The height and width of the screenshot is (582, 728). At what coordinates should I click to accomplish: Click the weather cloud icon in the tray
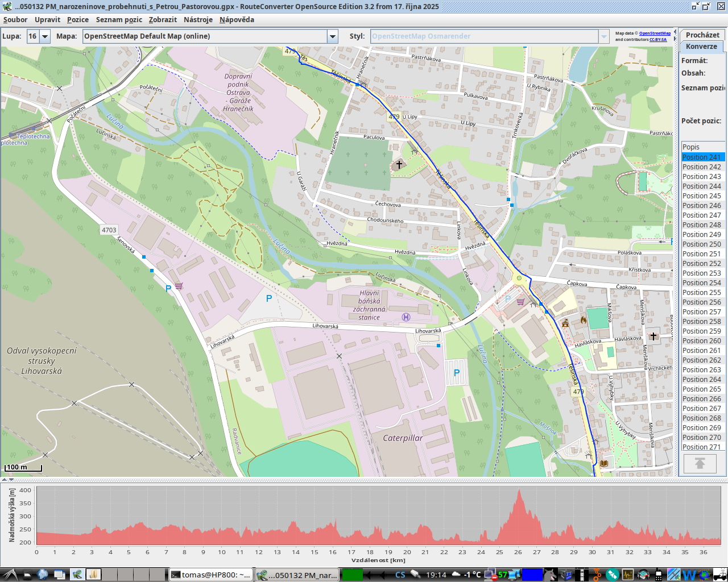tap(456, 575)
